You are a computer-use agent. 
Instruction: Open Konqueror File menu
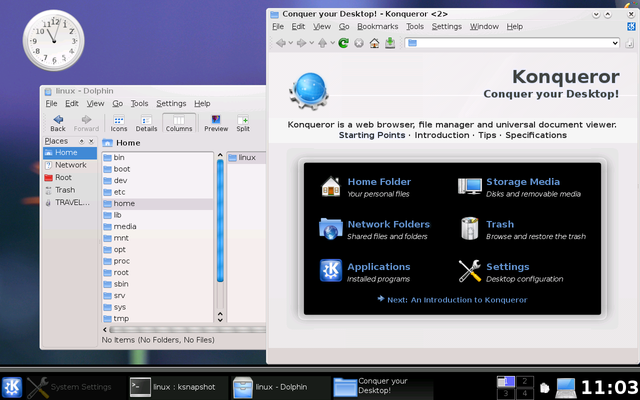tap(278, 27)
